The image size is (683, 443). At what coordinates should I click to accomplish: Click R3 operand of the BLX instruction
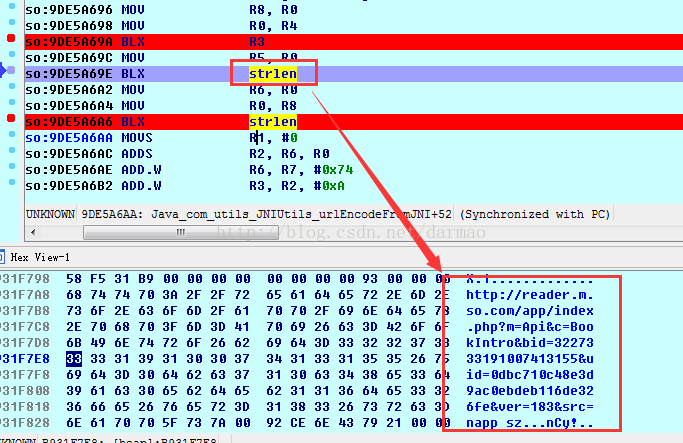click(x=257, y=42)
